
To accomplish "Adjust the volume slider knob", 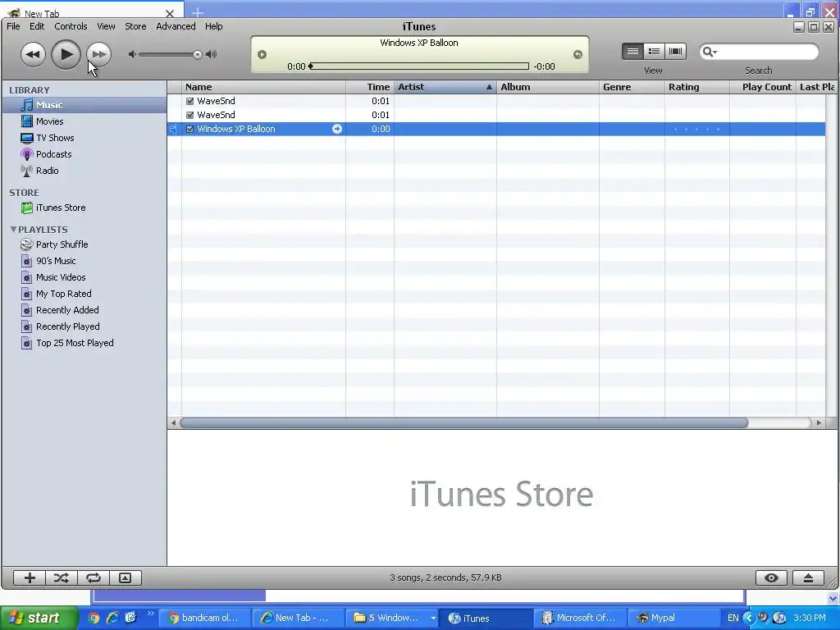I will [198, 55].
